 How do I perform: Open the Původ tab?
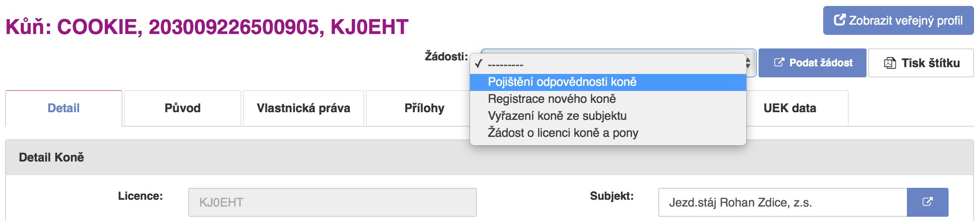coord(183,108)
